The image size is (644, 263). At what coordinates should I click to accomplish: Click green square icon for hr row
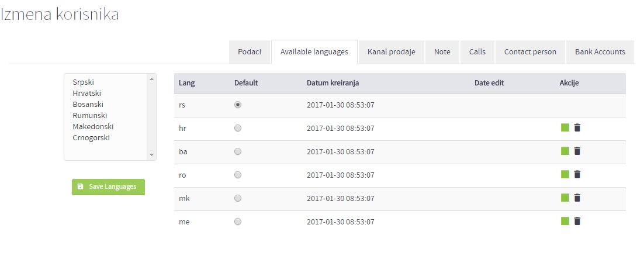565,127
